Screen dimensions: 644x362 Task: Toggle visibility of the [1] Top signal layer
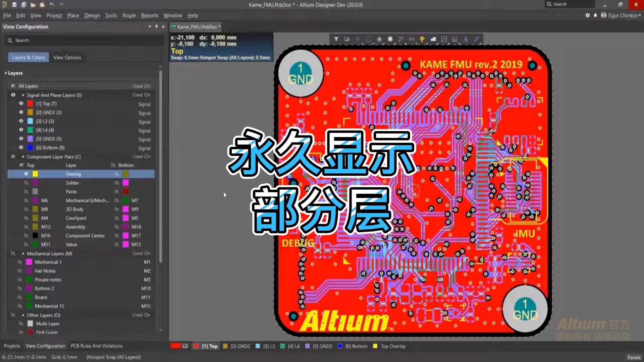[21, 104]
